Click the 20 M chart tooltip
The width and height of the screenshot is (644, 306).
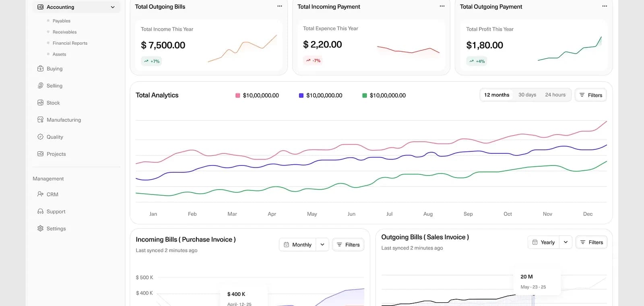point(538,282)
